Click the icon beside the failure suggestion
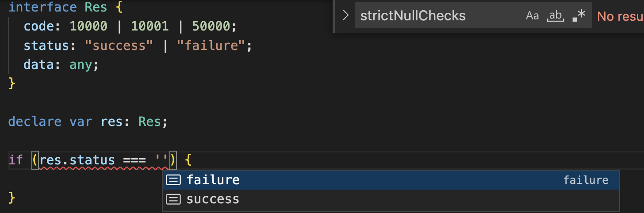This screenshot has width=644, height=213. 173,180
